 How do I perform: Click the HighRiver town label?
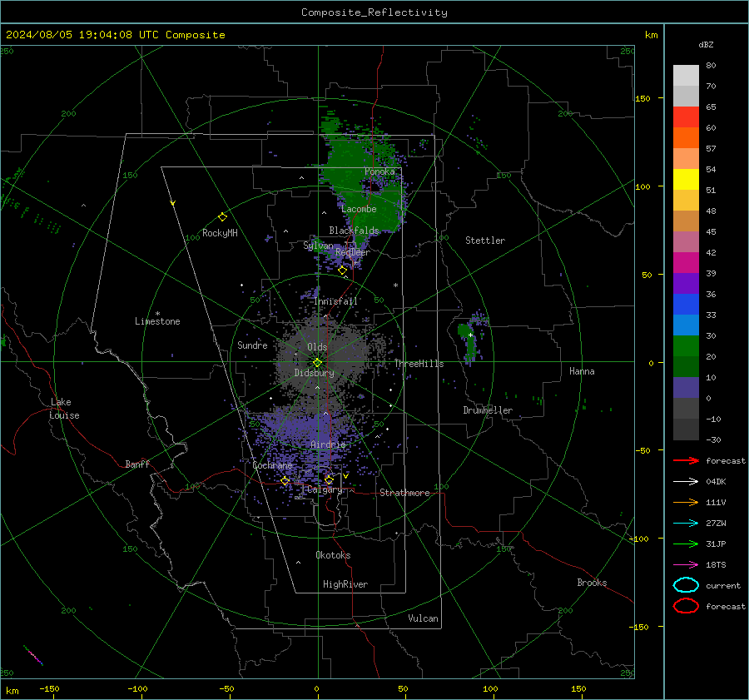(x=345, y=584)
